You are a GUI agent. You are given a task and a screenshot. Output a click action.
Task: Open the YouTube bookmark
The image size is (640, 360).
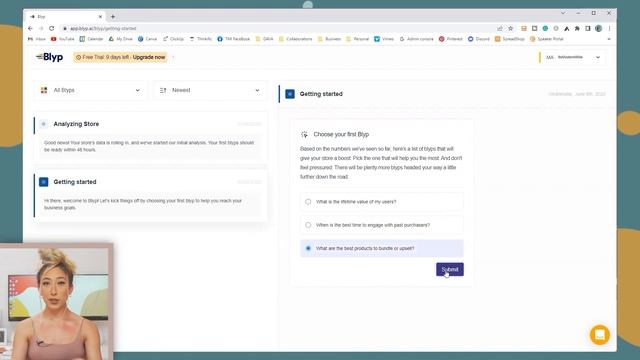click(62, 39)
